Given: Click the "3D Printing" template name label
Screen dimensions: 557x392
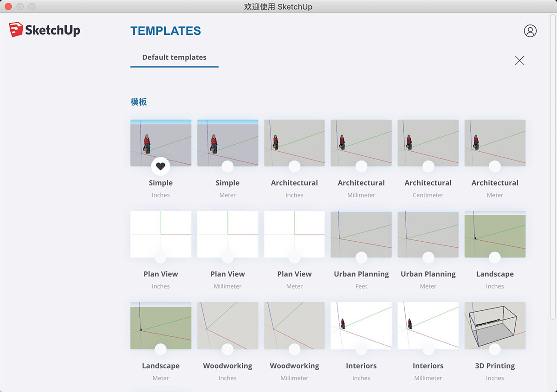Looking at the screenshot, I should (495, 366).
